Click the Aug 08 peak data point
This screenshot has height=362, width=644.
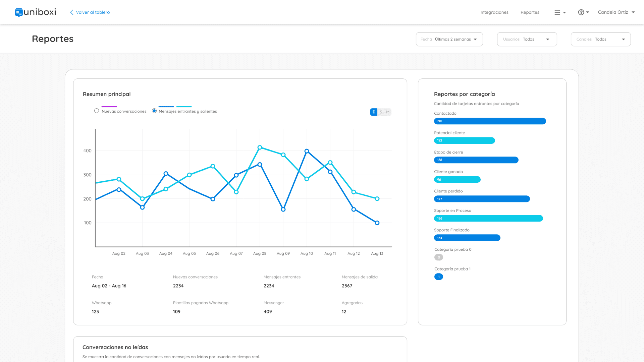click(260, 147)
